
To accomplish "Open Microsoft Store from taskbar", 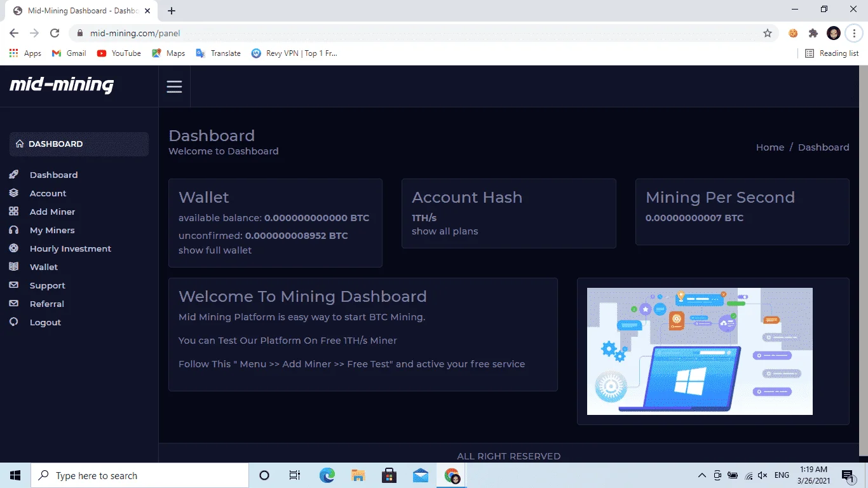I will click(390, 475).
